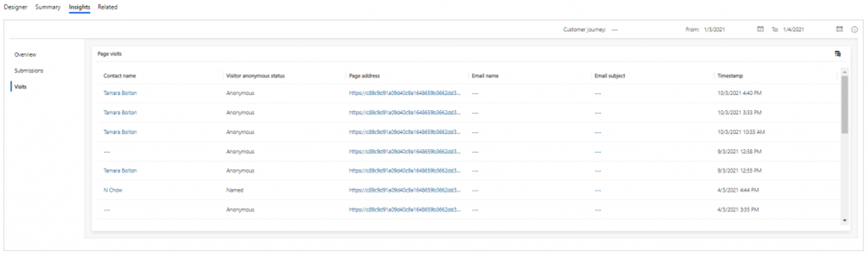The image size is (868, 262).
Task: Open page address link in first row
Action: tap(405, 93)
